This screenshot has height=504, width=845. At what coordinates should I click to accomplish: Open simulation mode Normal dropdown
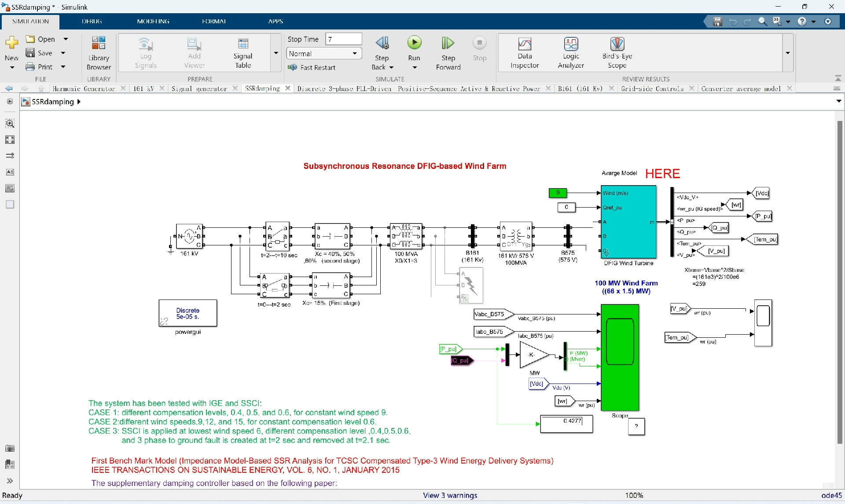click(324, 54)
